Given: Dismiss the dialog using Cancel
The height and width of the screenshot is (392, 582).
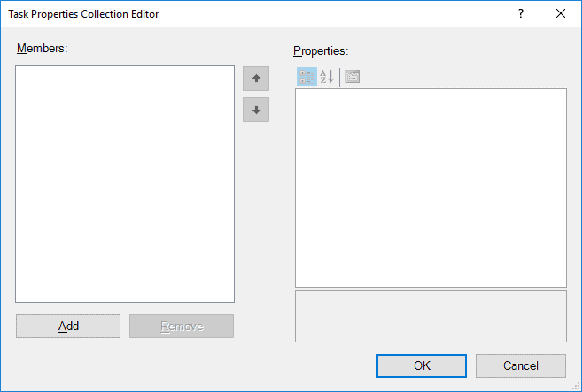Looking at the screenshot, I should point(521,365).
